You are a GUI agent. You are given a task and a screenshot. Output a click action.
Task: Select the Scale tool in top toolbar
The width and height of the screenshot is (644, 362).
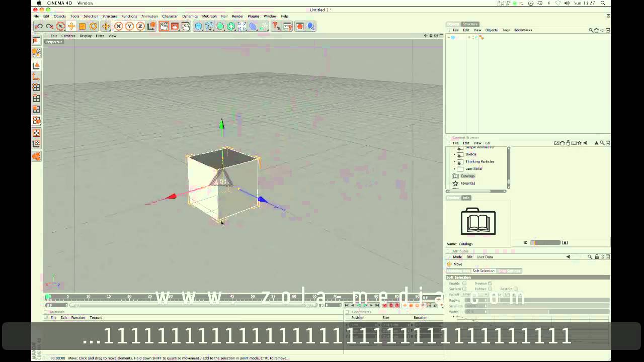tap(82, 26)
